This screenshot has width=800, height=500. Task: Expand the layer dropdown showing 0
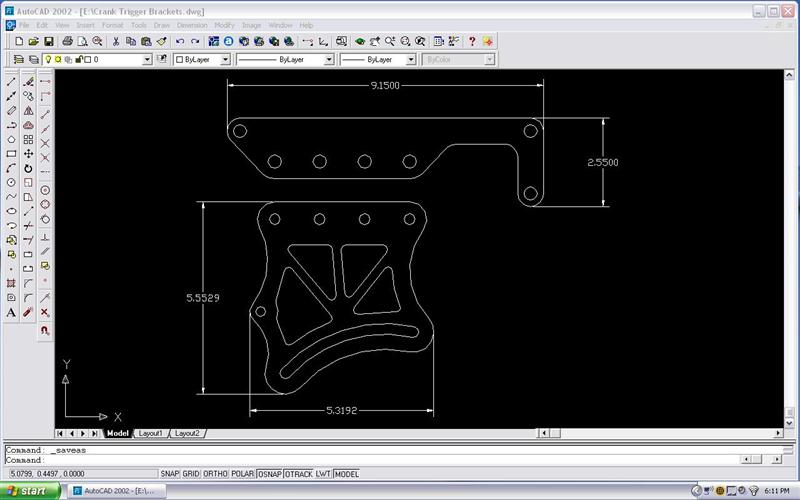pos(147,60)
